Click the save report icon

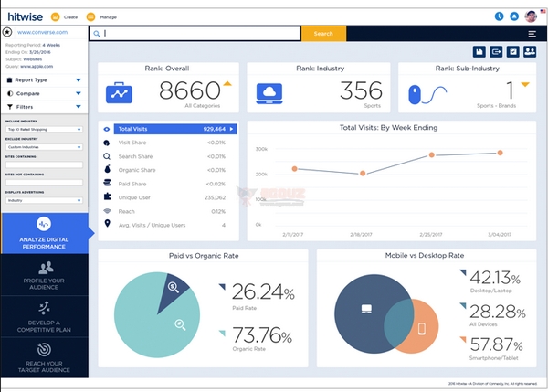coord(479,51)
